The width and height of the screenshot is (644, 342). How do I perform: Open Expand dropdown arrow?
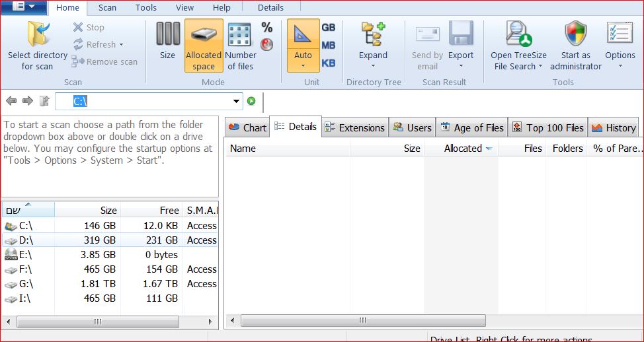coord(373,66)
